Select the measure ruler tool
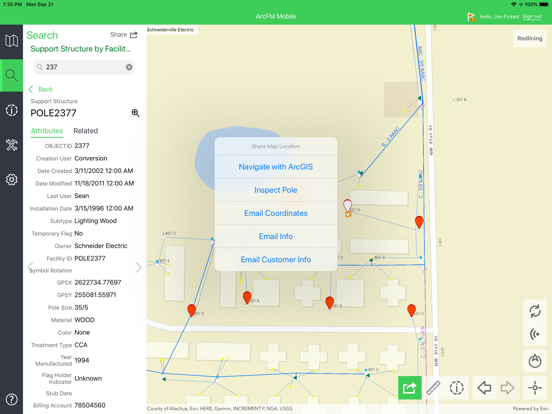 click(433, 388)
